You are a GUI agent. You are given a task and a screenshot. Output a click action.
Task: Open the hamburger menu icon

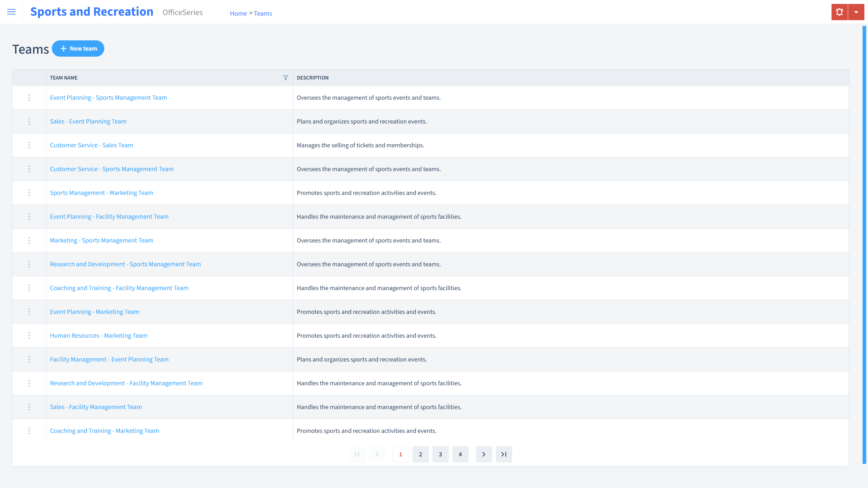(11, 12)
